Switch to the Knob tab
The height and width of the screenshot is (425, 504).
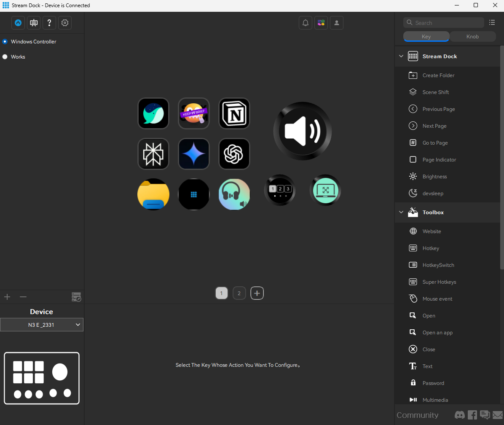point(472,36)
